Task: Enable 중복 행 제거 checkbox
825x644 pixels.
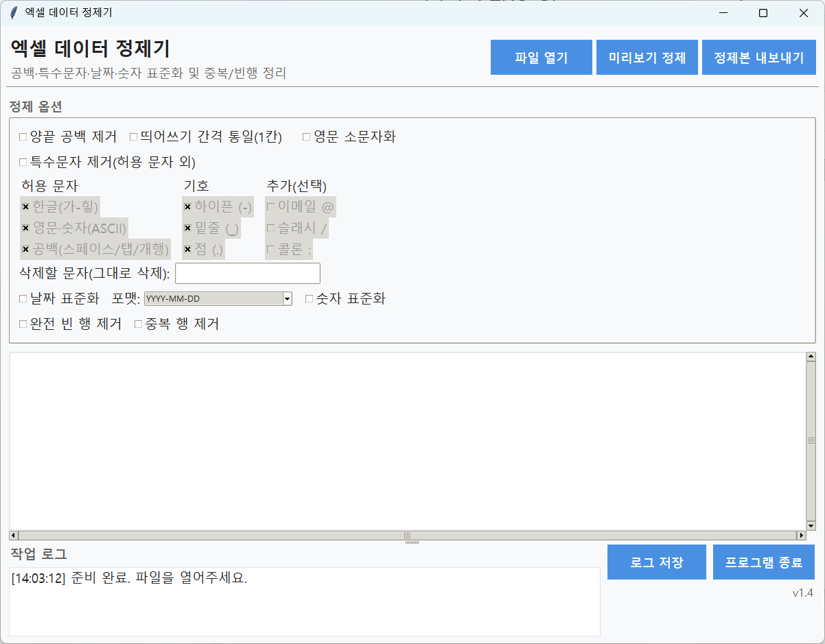Action: [139, 324]
